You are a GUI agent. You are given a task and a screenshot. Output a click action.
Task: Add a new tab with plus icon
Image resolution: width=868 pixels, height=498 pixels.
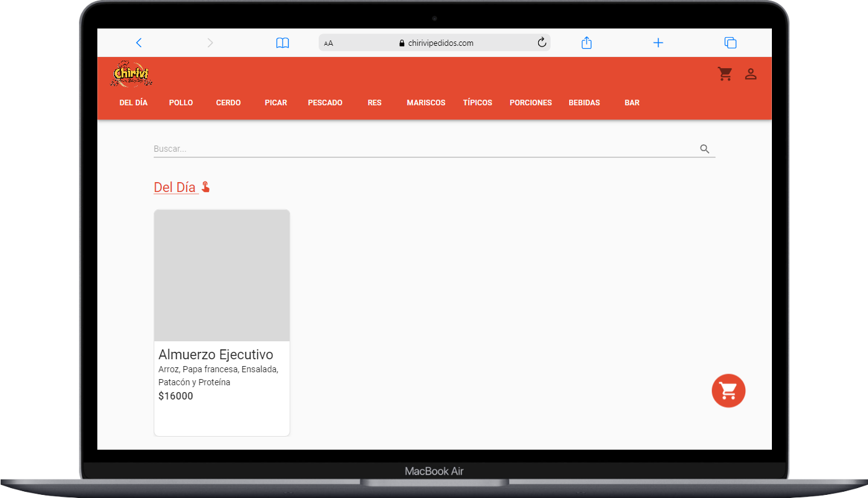(658, 43)
